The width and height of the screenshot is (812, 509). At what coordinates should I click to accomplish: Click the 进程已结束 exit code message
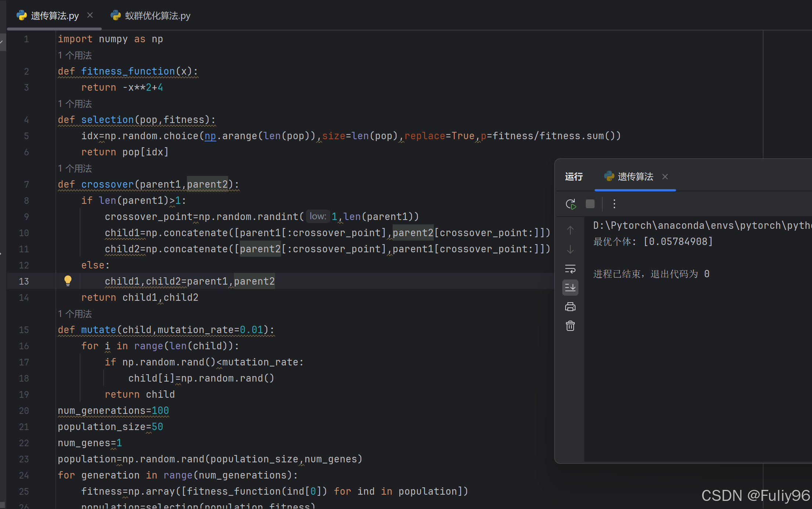[651, 274]
